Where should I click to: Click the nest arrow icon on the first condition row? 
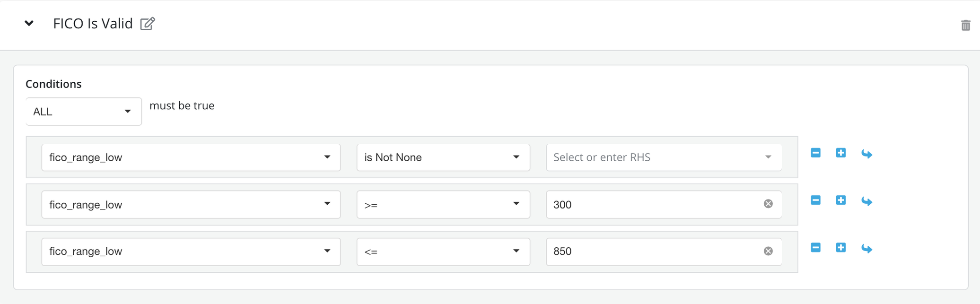click(x=866, y=154)
